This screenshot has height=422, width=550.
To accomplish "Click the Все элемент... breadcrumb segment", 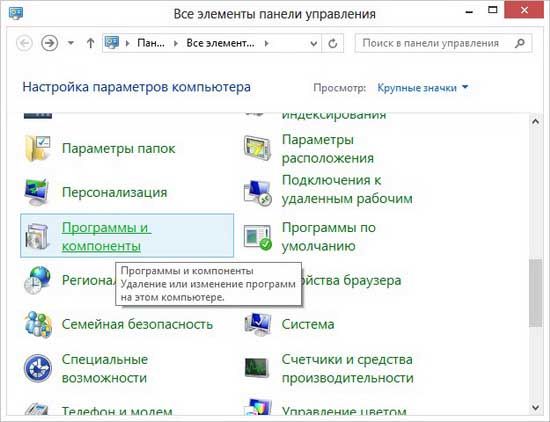I will pos(220,43).
